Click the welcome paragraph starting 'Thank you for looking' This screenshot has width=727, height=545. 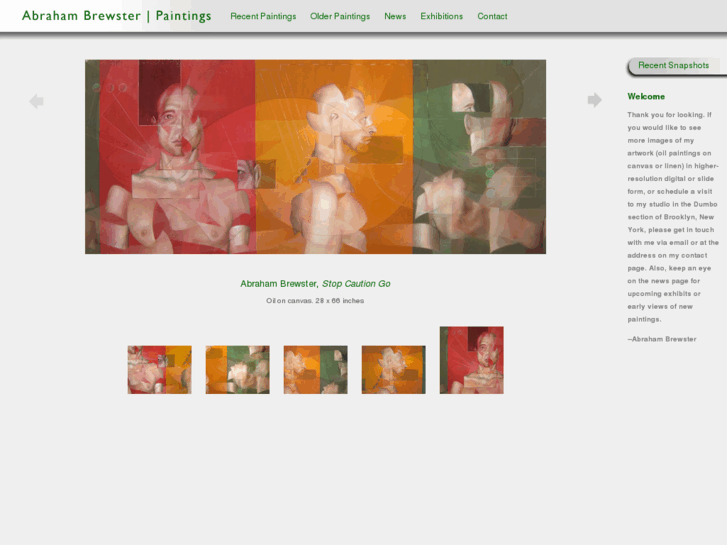(x=673, y=217)
